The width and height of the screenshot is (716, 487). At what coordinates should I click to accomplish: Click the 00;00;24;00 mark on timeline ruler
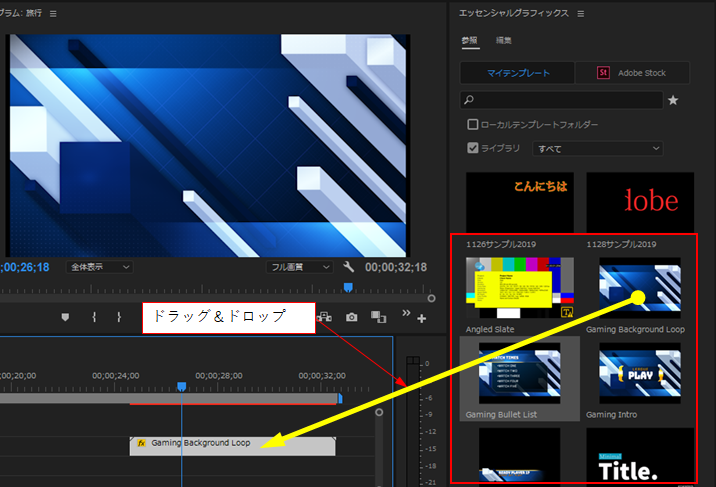coord(116,376)
